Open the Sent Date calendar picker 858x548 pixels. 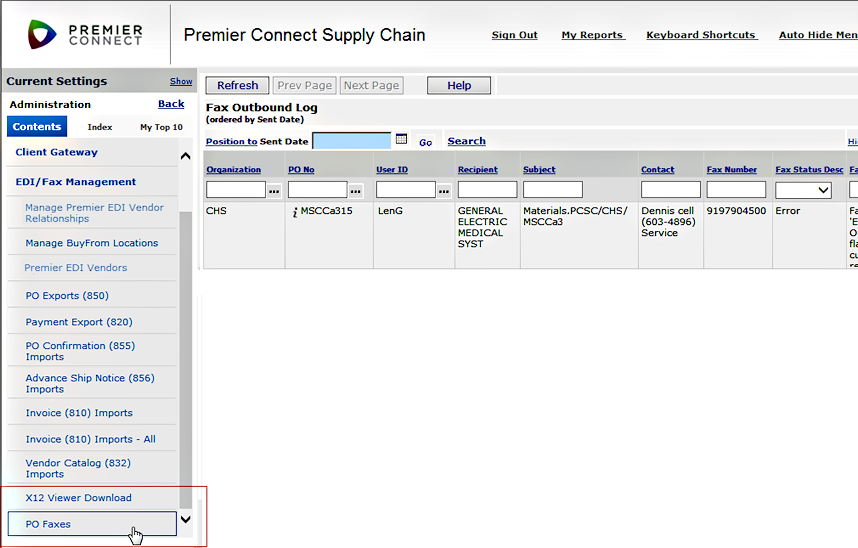click(x=401, y=140)
